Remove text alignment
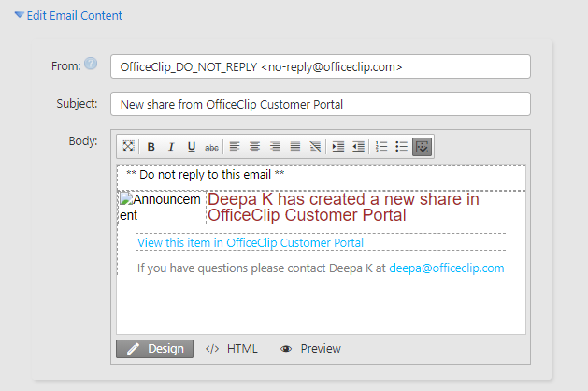The height and width of the screenshot is (391, 588). pyautogui.click(x=316, y=146)
